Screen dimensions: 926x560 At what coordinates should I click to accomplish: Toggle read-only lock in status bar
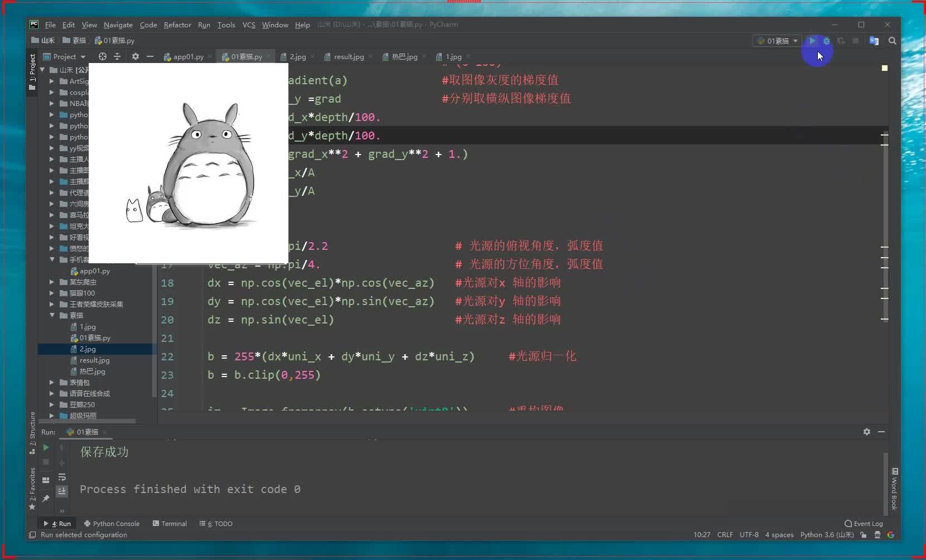point(864,535)
